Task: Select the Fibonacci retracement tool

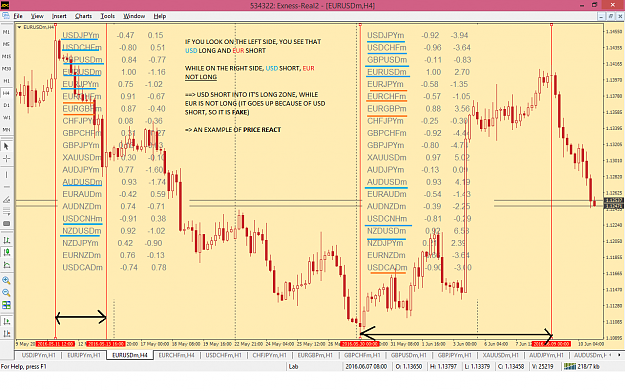Action: 6,211
